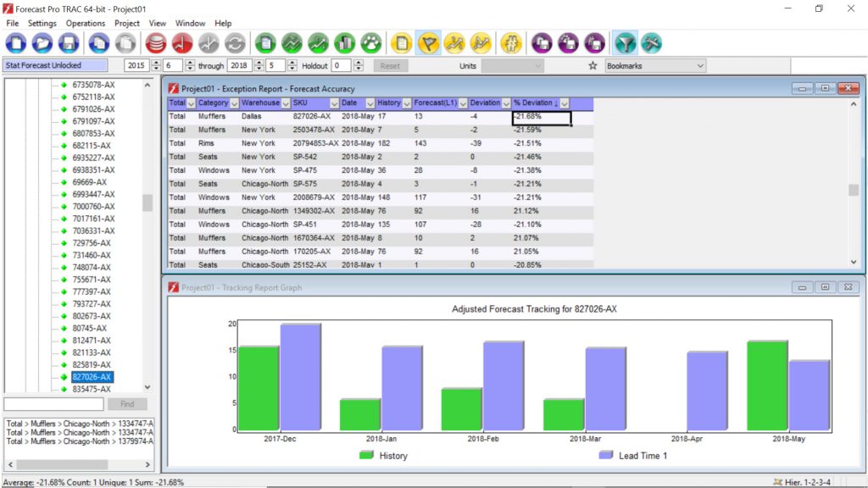Click the green paw print icon
868x488 pixels.
point(371,43)
